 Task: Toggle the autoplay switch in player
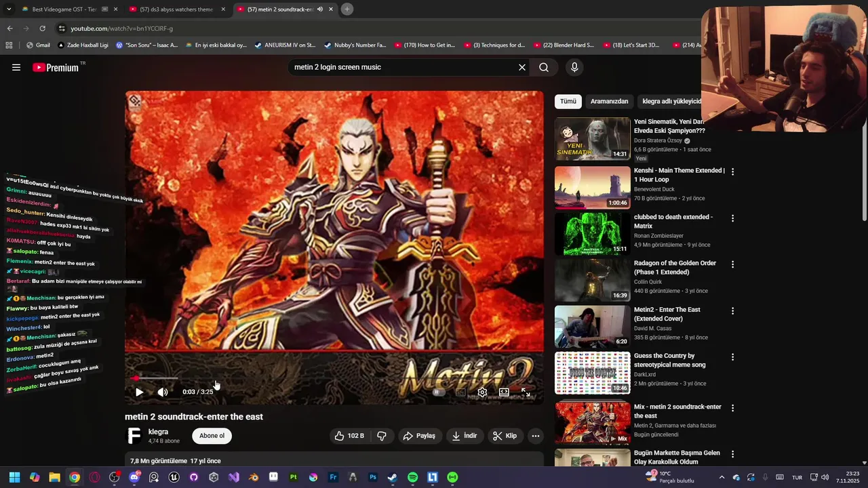pyautogui.click(x=439, y=392)
